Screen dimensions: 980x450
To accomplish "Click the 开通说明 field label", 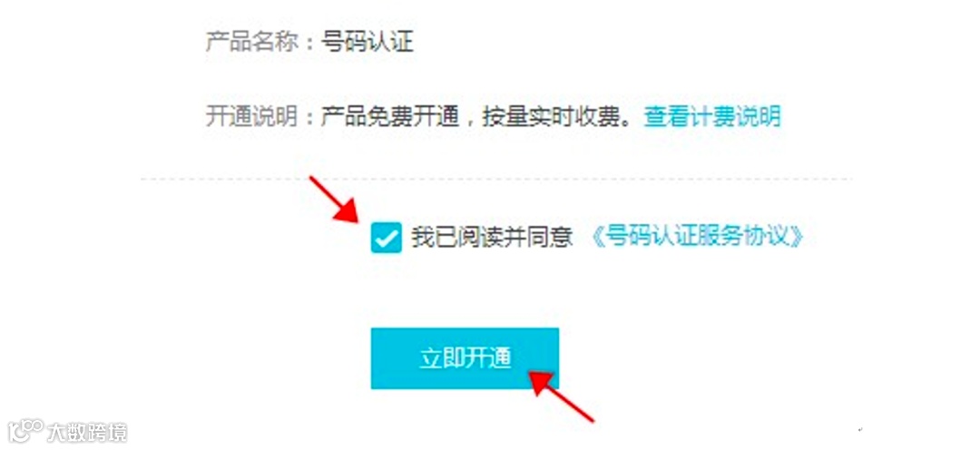I will pyautogui.click(x=252, y=116).
